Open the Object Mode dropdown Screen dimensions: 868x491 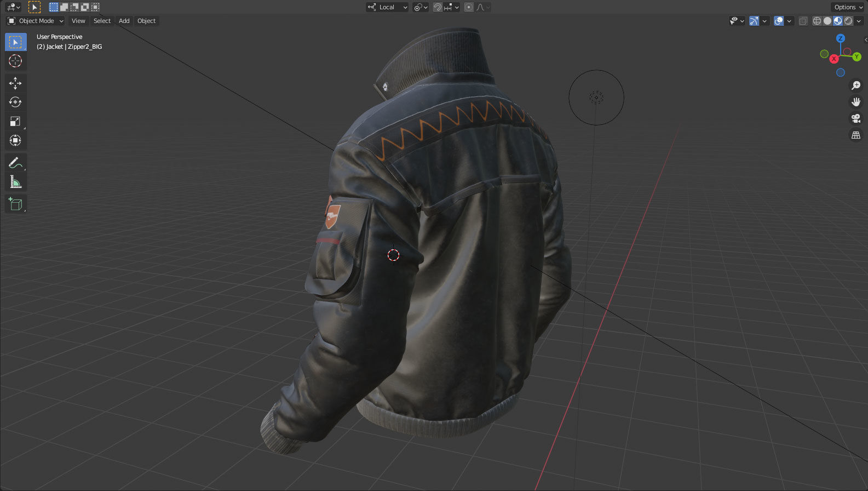[36, 21]
